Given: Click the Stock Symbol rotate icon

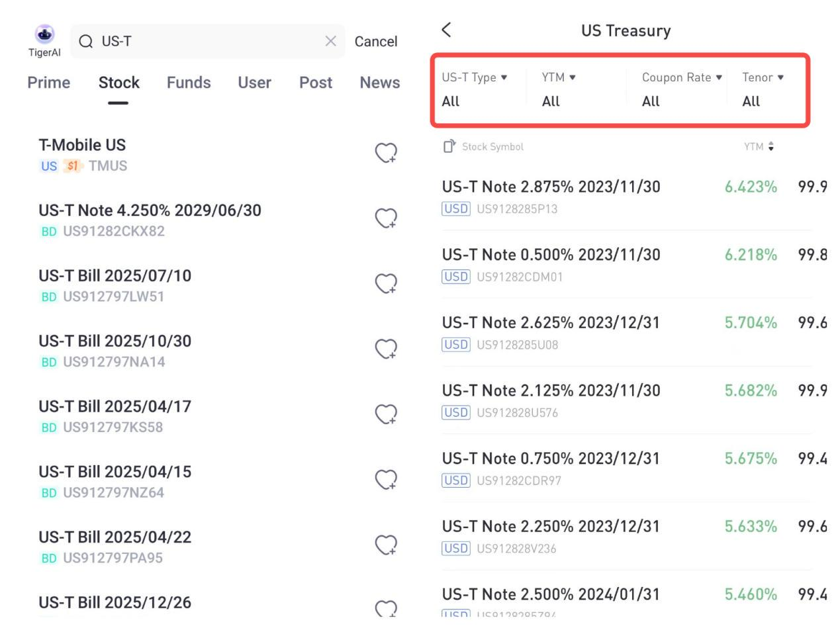Looking at the screenshot, I should click(x=449, y=146).
